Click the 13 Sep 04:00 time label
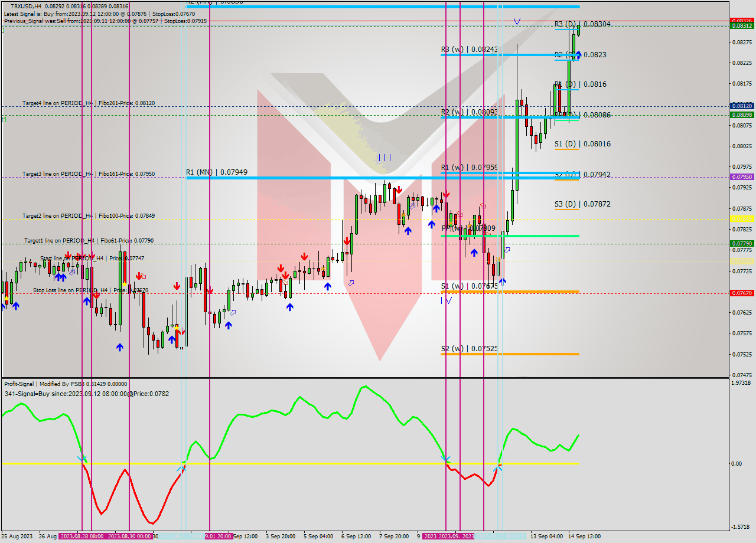This screenshot has width=756, height=543. pos(546,536)
